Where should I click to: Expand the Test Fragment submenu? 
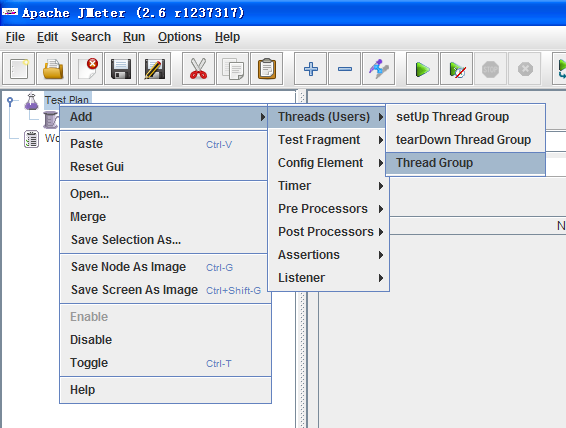(327, 140)
